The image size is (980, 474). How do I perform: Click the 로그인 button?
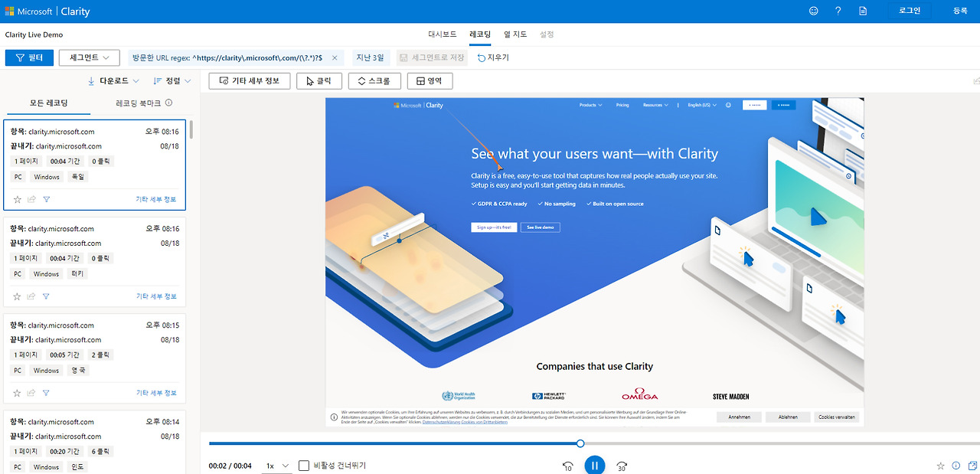909,11
